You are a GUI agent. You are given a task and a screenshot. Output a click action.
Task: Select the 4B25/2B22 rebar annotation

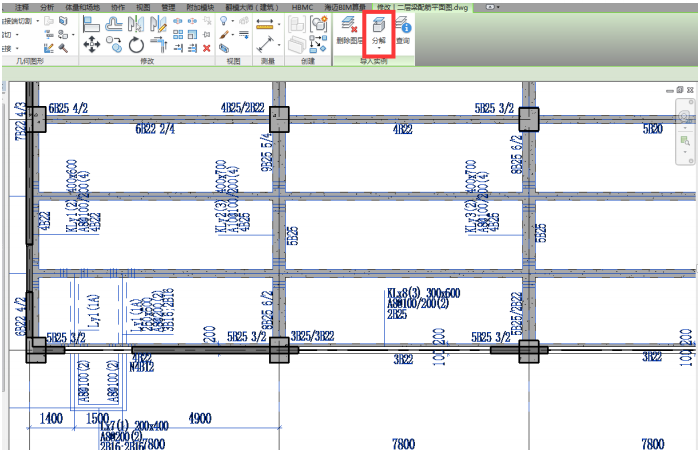(x=243, y=107)
